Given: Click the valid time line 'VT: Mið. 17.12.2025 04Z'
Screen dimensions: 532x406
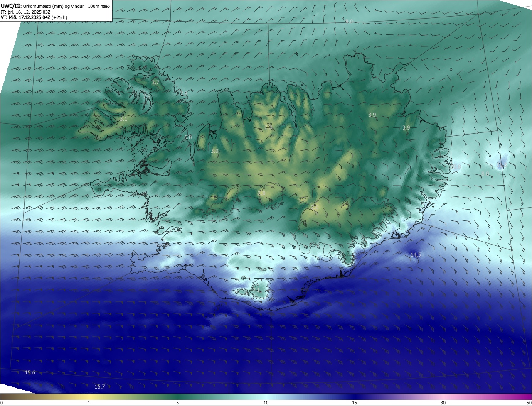Looking at the screenshot, I should coord(26,17).
